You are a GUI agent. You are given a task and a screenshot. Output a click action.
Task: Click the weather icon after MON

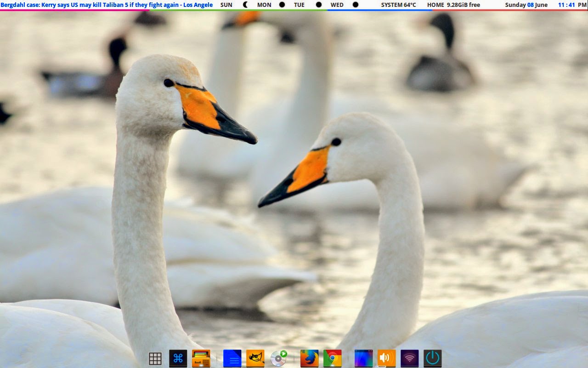pyautogui.click(x=282, y=5)
